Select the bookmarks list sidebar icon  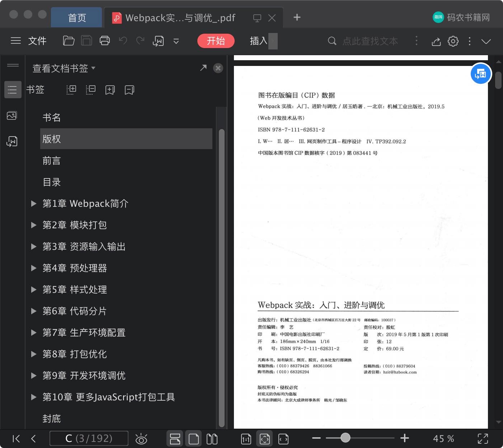[13, 90]
